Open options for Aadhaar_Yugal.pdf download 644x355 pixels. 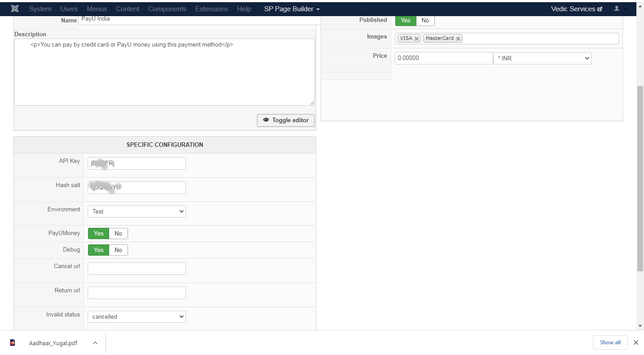95,343
